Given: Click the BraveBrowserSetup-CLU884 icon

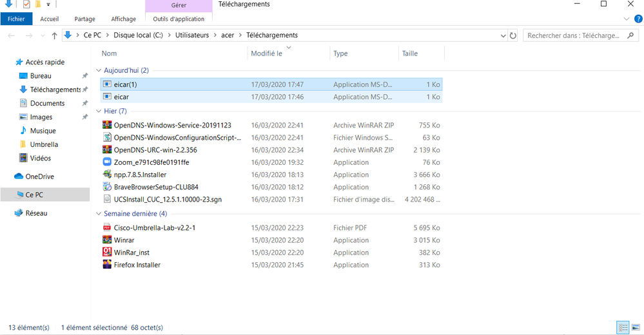Looking at the screenshot, I should pos(107,187).
